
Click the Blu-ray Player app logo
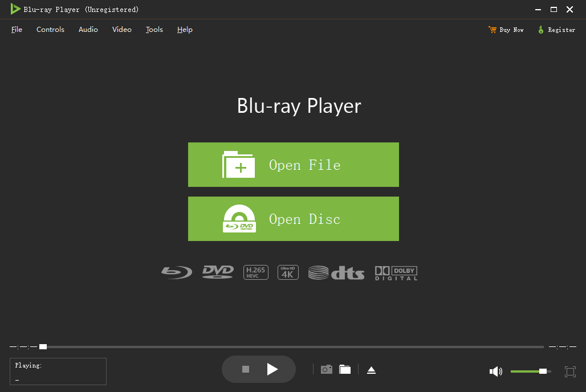tap(15, 9)
